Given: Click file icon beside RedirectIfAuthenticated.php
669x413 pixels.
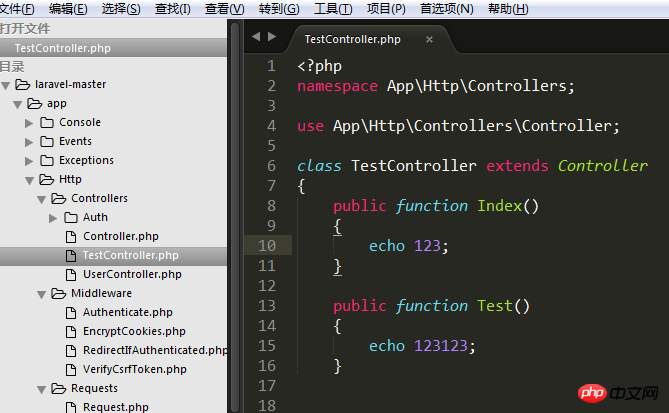Looking at the screenshot, I should [71, 351].
